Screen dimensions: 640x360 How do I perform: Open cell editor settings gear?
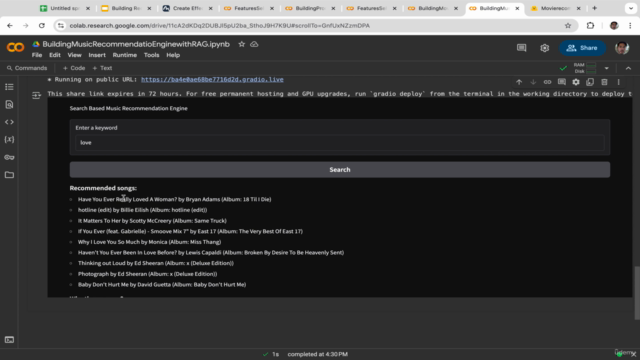[576, 82]
